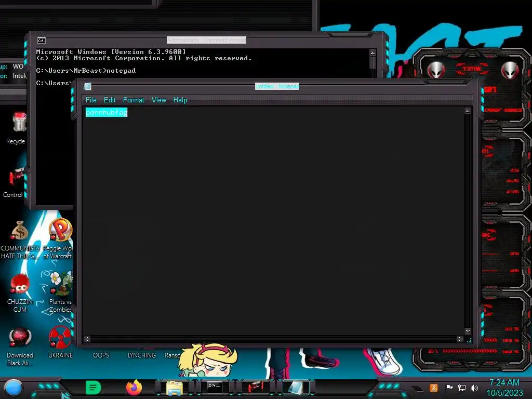Screen dimensions: 532x399
Task: Click the orange Java tray icon
Action: (x=434, y=388)
